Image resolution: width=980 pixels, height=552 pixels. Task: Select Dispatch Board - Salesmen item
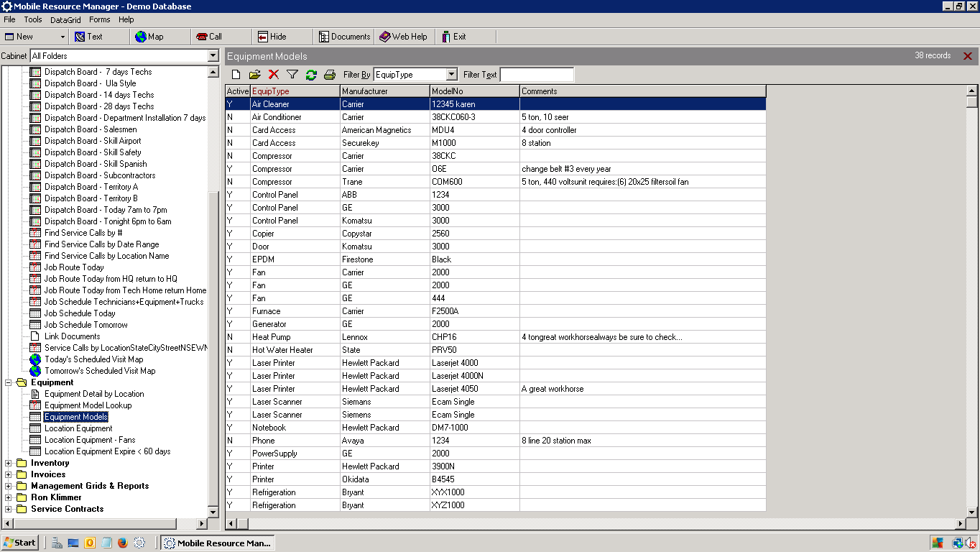pos(91,129)
